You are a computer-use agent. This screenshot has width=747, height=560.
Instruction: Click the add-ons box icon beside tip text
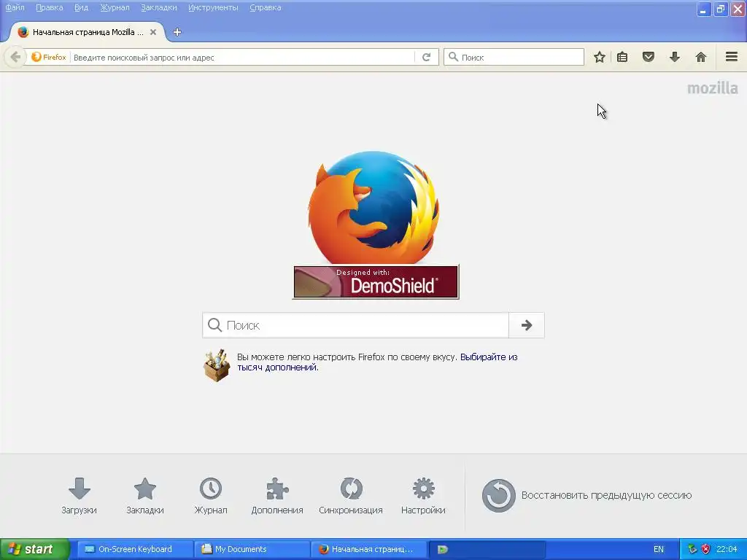[x=217, y=365]
